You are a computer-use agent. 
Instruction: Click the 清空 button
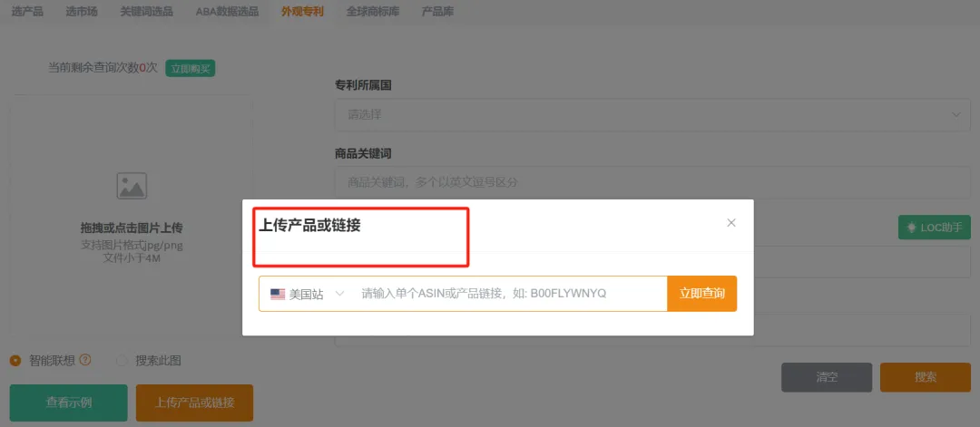click(x=827, y=377)
